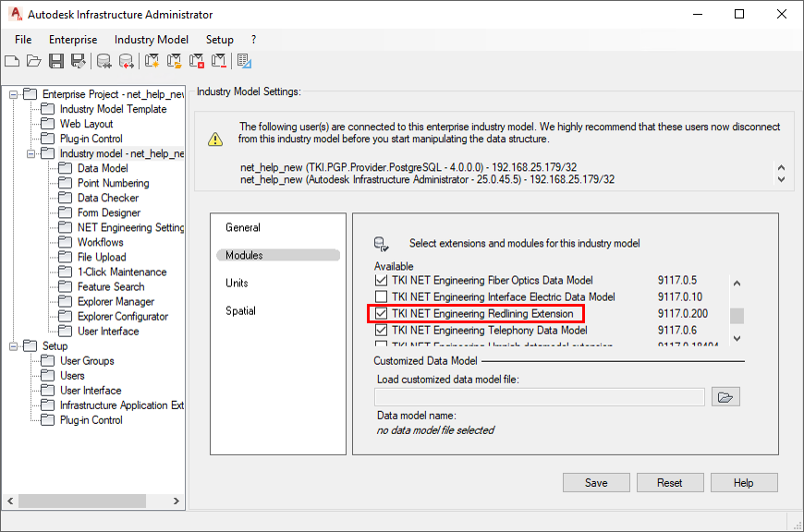
Task: Select Feature Search tree item
Action: tap(111, 287)
